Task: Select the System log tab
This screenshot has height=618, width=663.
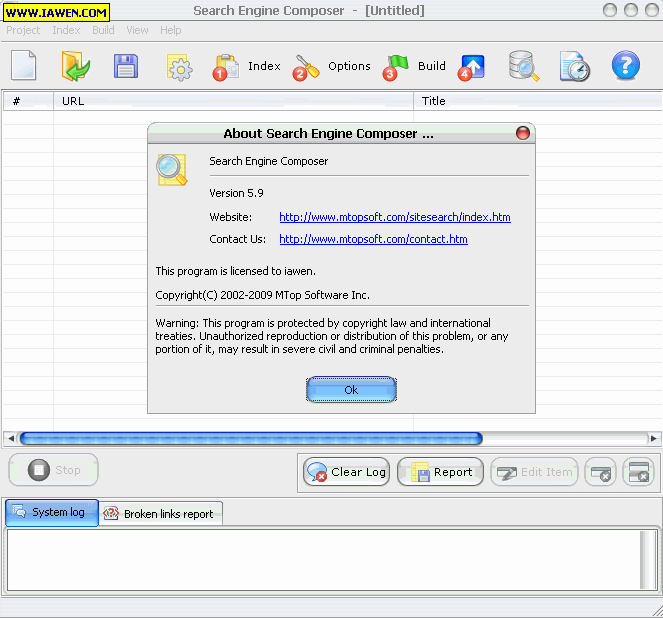Action: (x=52, y=512)
